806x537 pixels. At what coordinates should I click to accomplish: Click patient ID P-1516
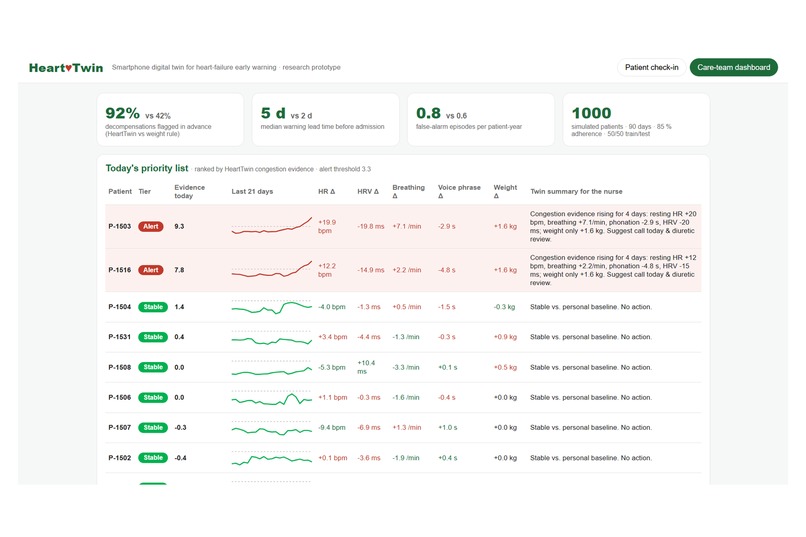(x=120, y=270)
